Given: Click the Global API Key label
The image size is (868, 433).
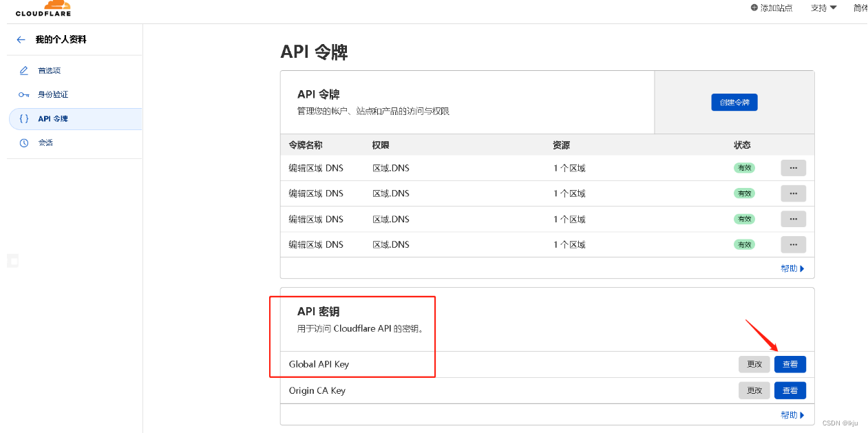Looking at the screenshot, I should (x=319, y=364).
